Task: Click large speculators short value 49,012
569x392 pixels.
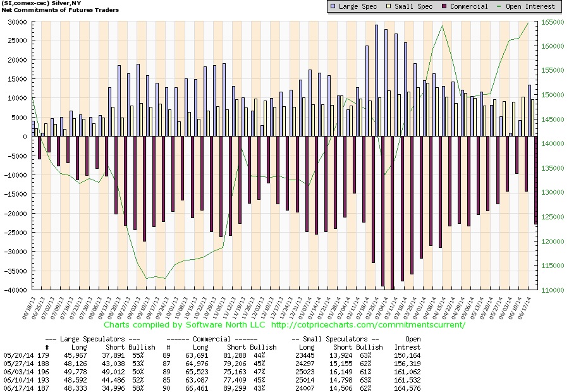Action: coord(113,372)
